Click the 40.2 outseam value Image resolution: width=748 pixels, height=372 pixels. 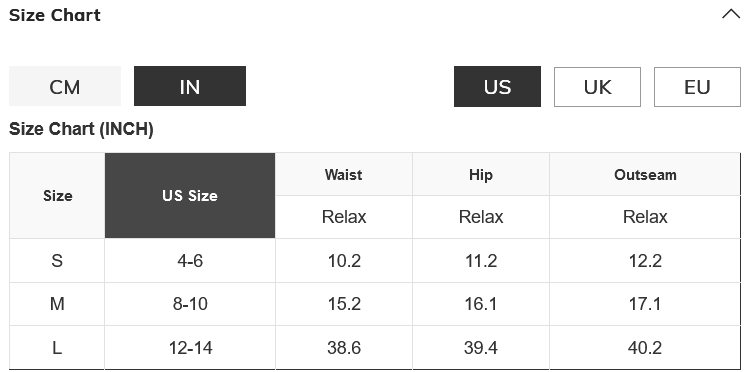pyautogui.click(x=645, y=348)
